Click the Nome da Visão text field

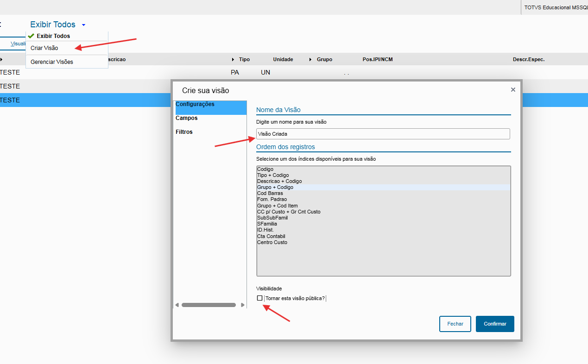pyautogui.click(x=383, y=134)
